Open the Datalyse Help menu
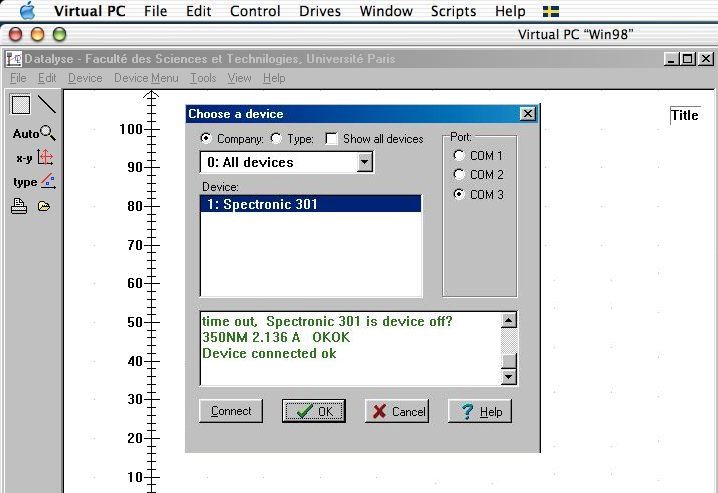The image size is (718, 493). point(274,78)
